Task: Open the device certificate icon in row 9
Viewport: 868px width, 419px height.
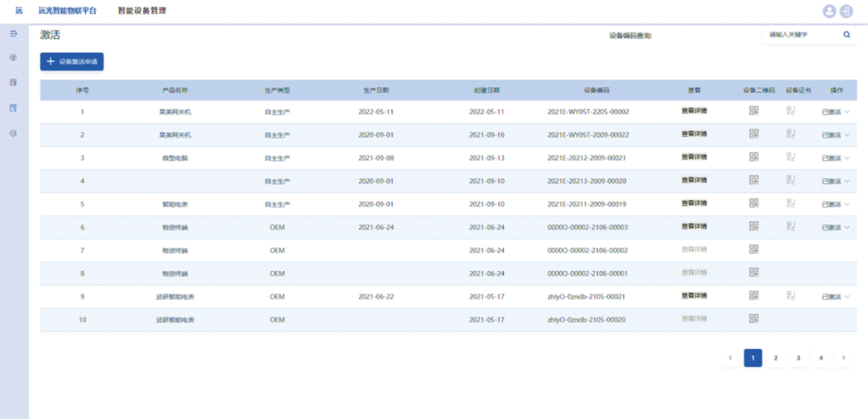Action: 791,296
